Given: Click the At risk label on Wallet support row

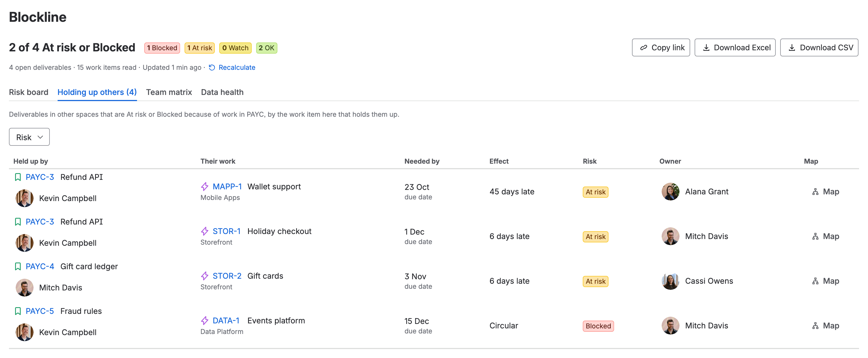Looking at the screenshot, I should (595, 192).
